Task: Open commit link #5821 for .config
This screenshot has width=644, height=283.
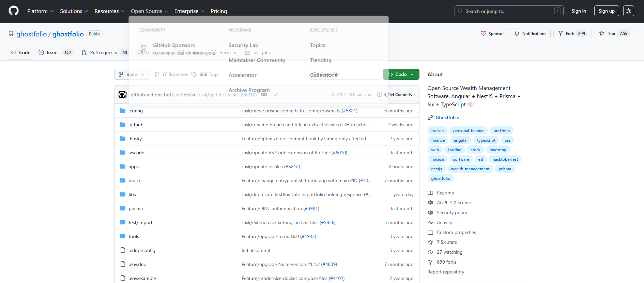Action: [x=350, y=111]
